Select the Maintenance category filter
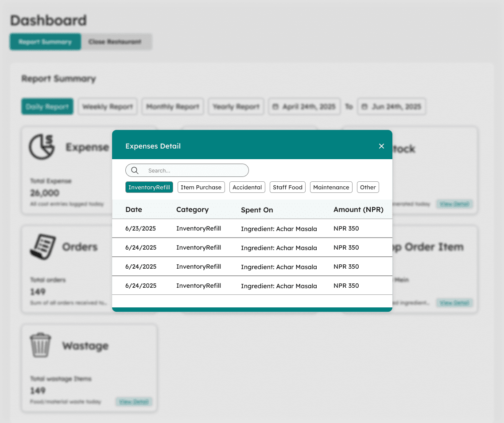This screenshot has width=504, height=423. (331, 188)
